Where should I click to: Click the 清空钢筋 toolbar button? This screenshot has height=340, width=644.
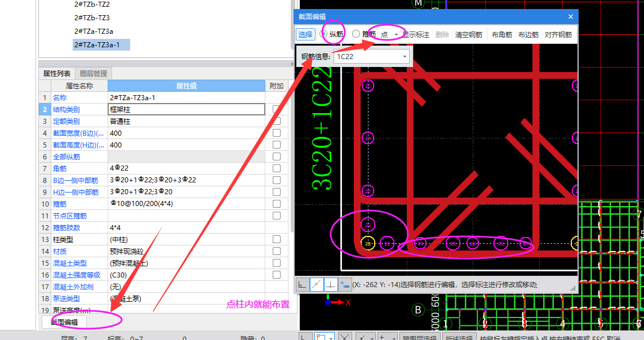point(469,34)
